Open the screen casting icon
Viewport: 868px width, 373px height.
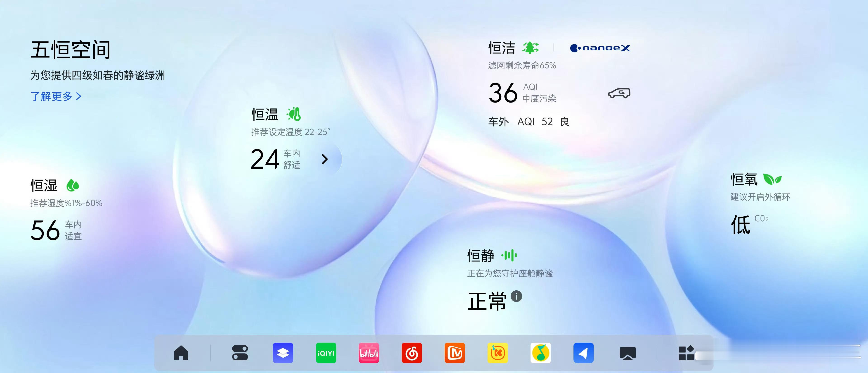pos(627,353)
